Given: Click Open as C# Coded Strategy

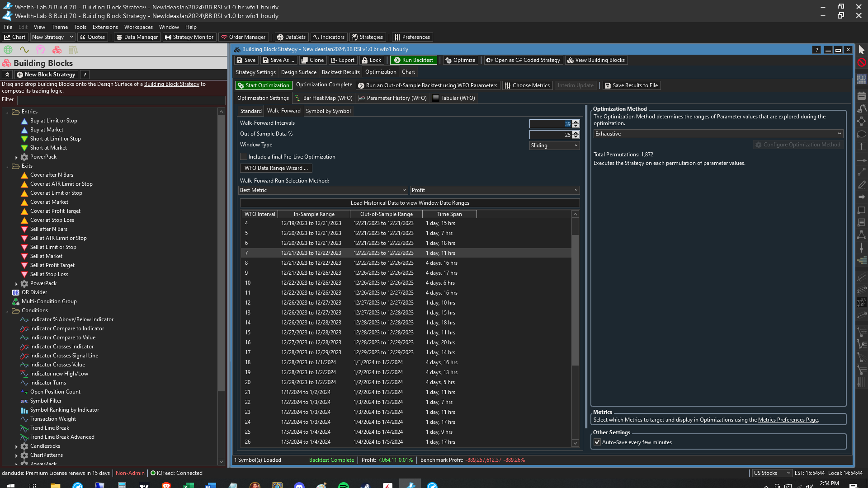Looking at the screenshot, I should pos(523,60).
